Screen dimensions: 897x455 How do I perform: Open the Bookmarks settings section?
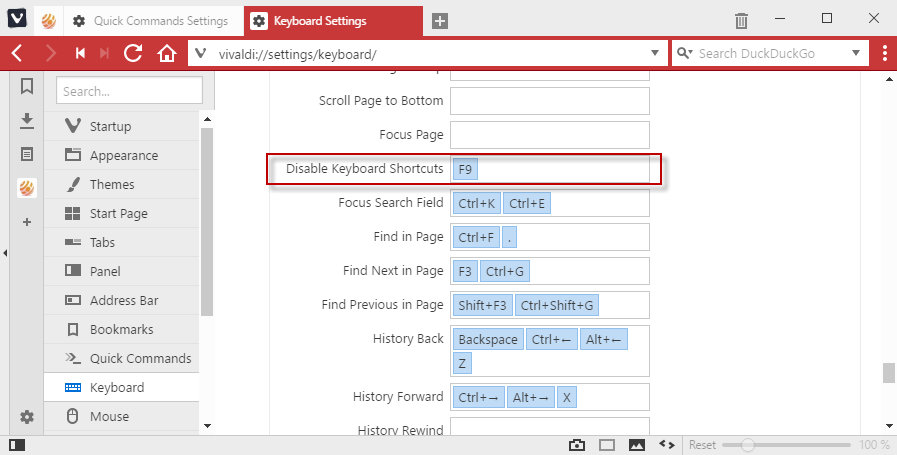[x=121, y=330]
